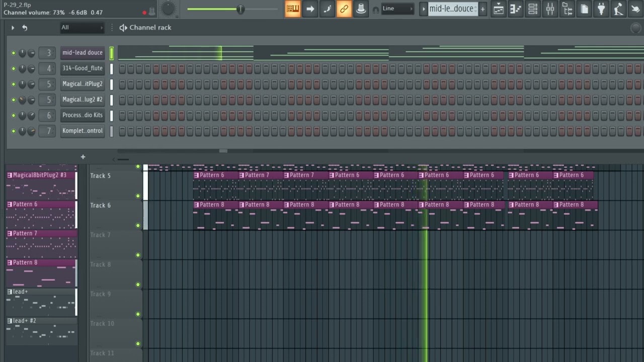Click the undo arrow in Channel rack
644x362 pixels.
pyautogui.click(x=25, y=28)
